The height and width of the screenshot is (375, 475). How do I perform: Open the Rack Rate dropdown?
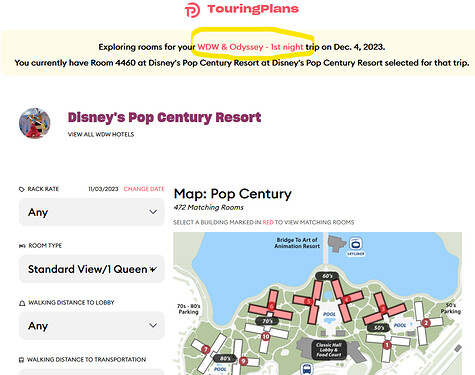click(x=92, y=212)
